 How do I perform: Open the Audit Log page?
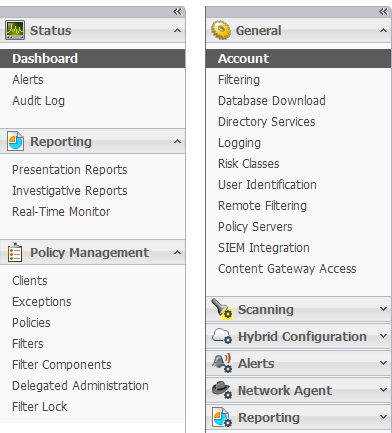click(x=39, y=101)
